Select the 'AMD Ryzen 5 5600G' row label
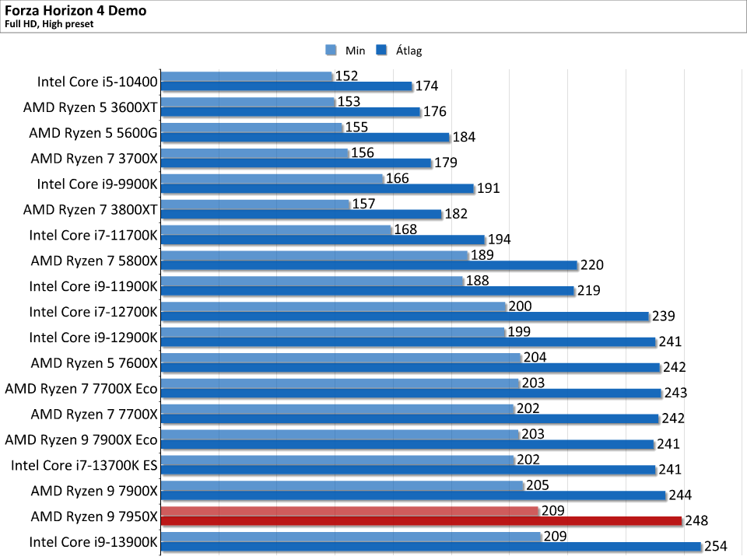The height and width of the screenshot is (560, 747). 93,133
